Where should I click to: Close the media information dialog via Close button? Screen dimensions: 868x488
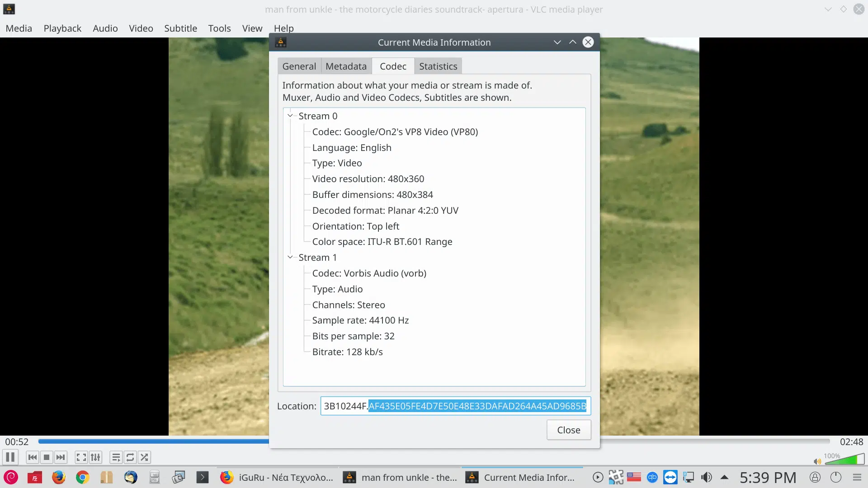[568, 430]
